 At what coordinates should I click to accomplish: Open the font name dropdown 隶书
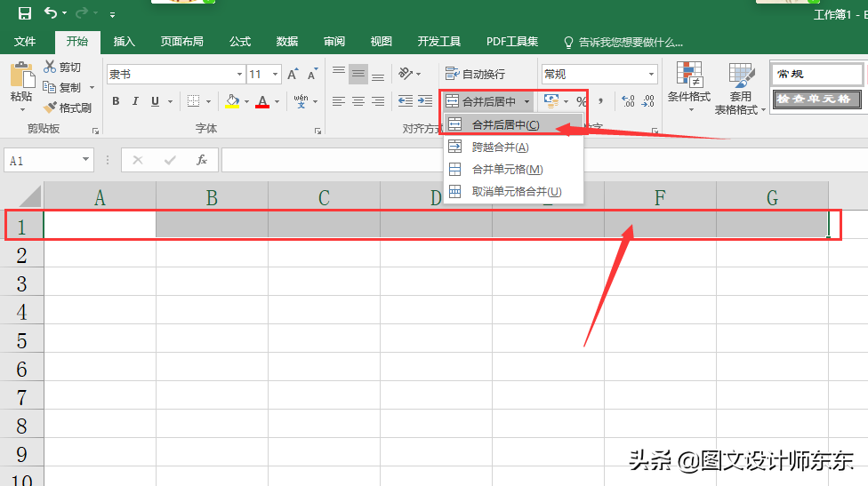pyautogui.click(x=239, y=74)
